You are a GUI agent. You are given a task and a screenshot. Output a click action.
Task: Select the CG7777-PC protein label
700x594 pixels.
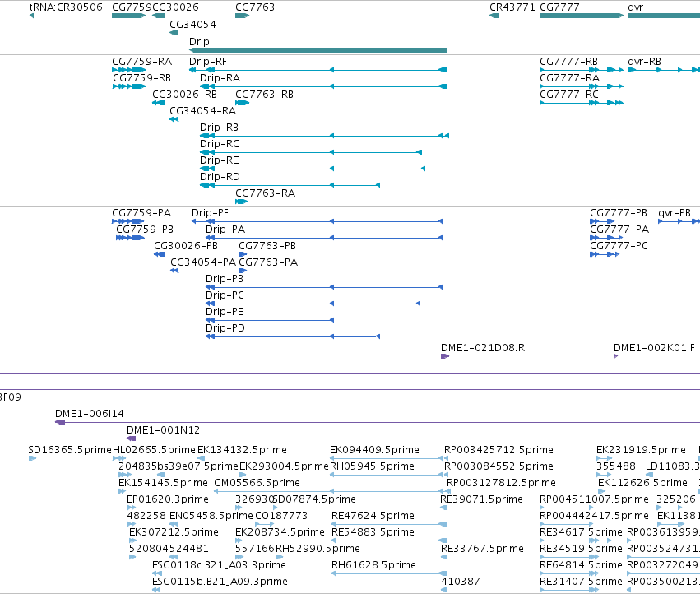click(x=619, y=246)
